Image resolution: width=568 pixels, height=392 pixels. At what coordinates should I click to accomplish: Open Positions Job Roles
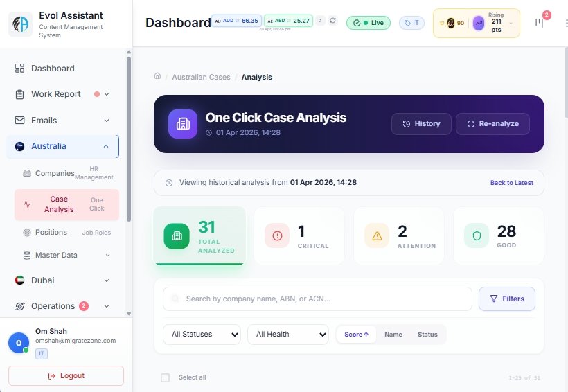tap(67, 233)
